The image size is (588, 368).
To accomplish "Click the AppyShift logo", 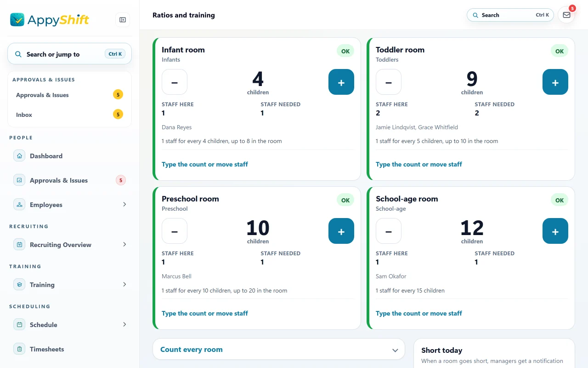I will (50, 20).
